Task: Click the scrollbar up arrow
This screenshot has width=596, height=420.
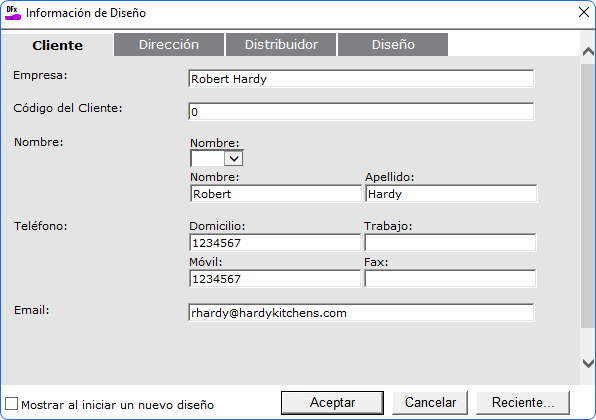Action: 588,51
